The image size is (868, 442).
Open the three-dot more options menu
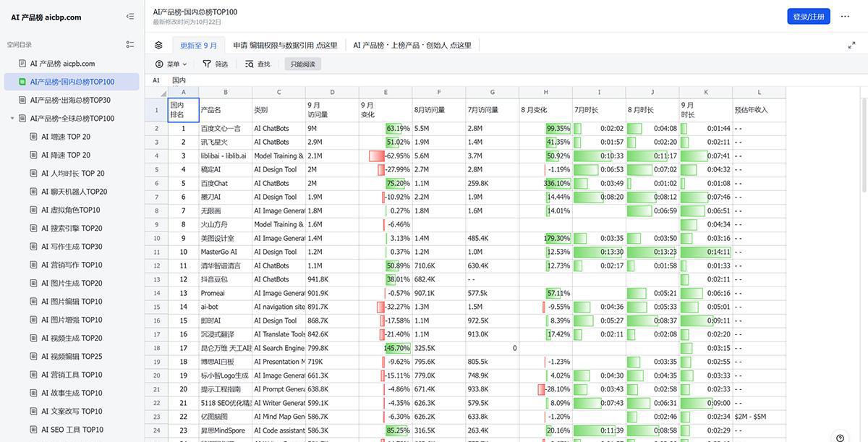pos(845,17)
